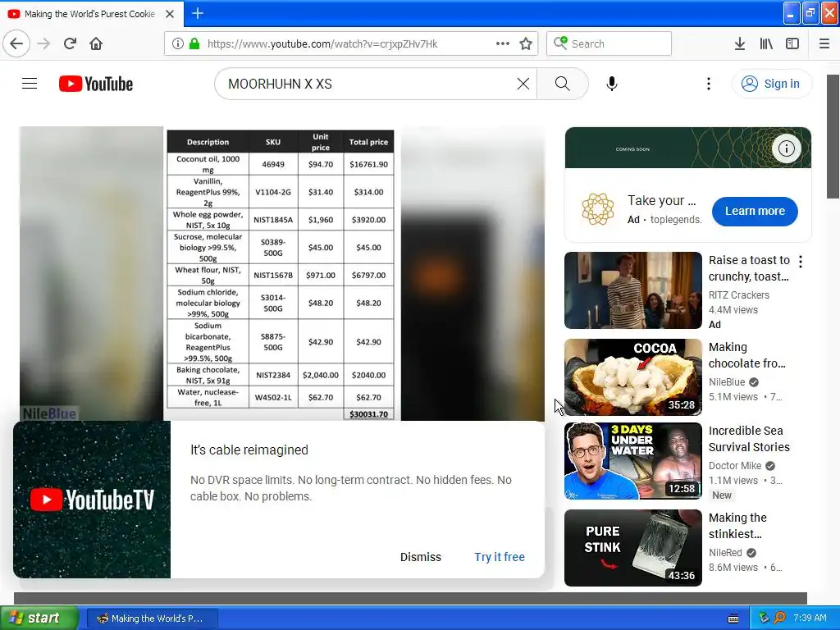840x630 pixels.
Task: Close the Making the World's Purest Cookie tab
Action: pos(170,14)
